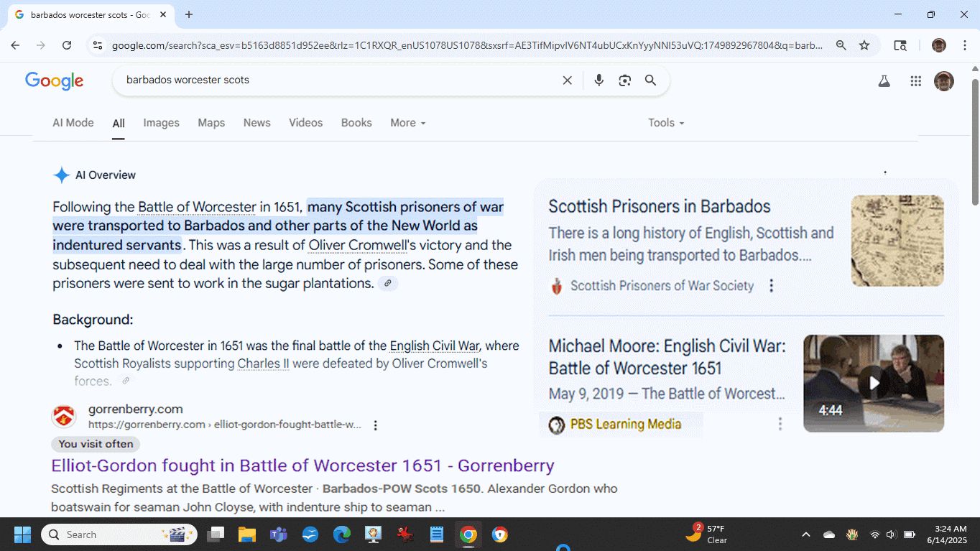
Task: Open options menu for gorrenberry.com result
Action: click(375, 425)
